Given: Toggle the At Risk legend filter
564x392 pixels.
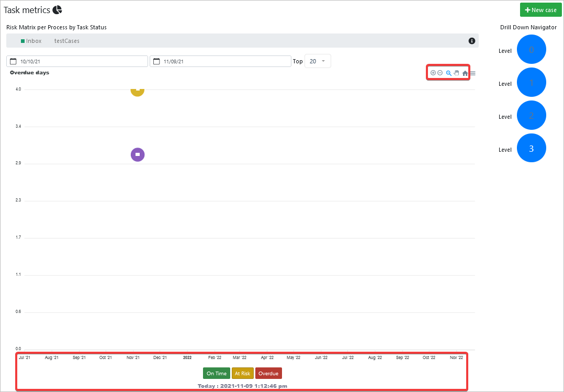Looking at the screenshot, I should click(242, 373).
